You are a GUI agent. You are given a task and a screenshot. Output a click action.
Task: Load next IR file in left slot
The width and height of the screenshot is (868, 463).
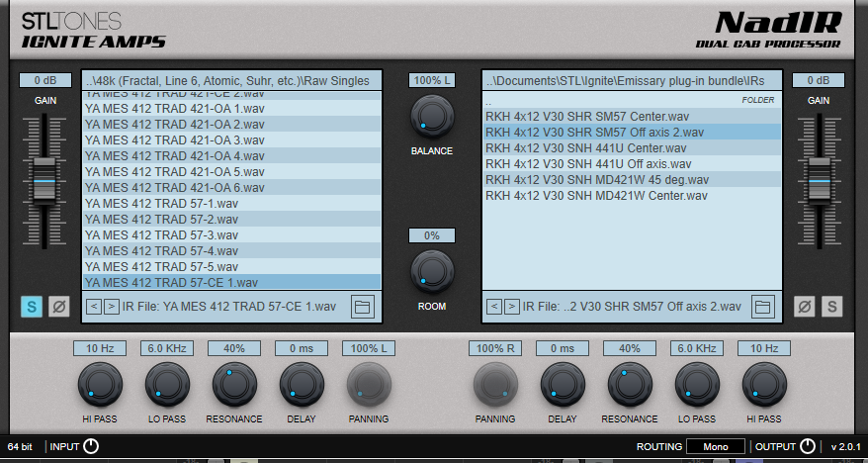pyautogui.click(x=113, y=307)
